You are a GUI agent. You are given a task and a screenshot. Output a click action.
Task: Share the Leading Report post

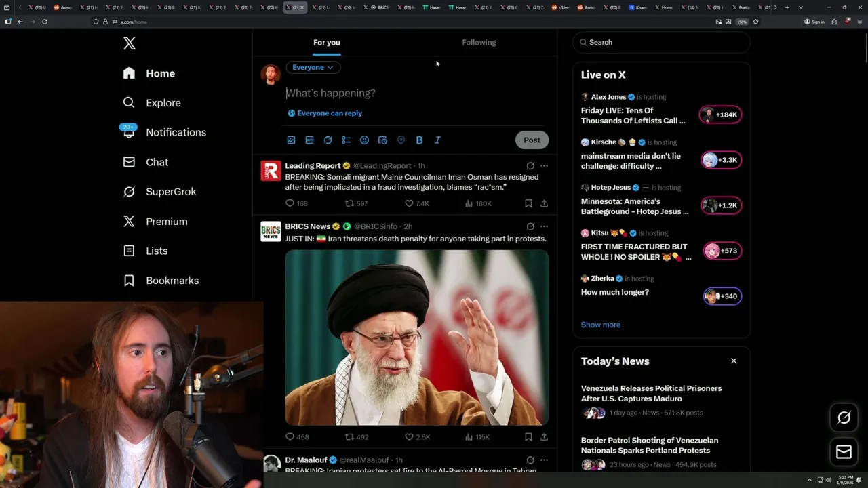pos(544,203)
